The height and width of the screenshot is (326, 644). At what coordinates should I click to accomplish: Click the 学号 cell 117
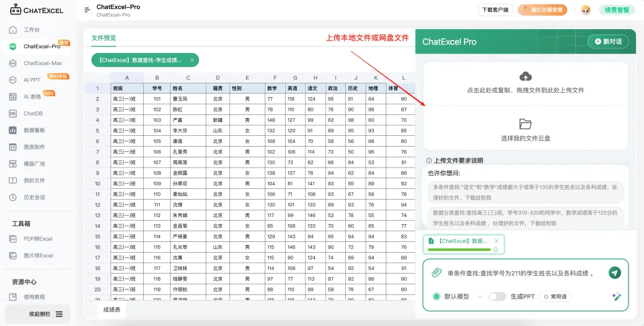coord(157,268)
